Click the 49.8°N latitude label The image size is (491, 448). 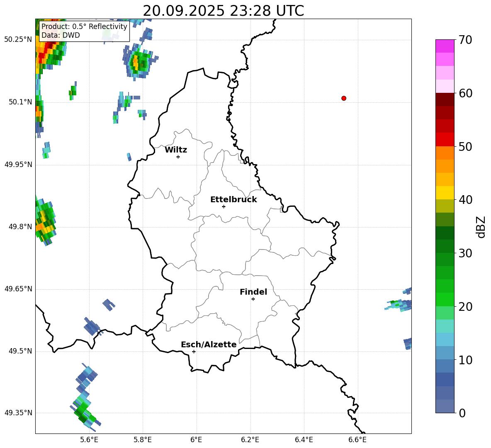click(20, 227)
